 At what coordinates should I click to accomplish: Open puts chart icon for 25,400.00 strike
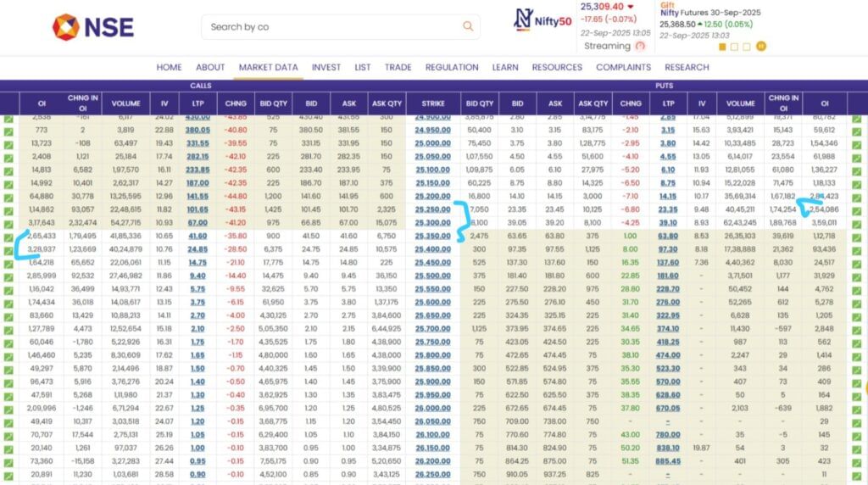(856, 249)
